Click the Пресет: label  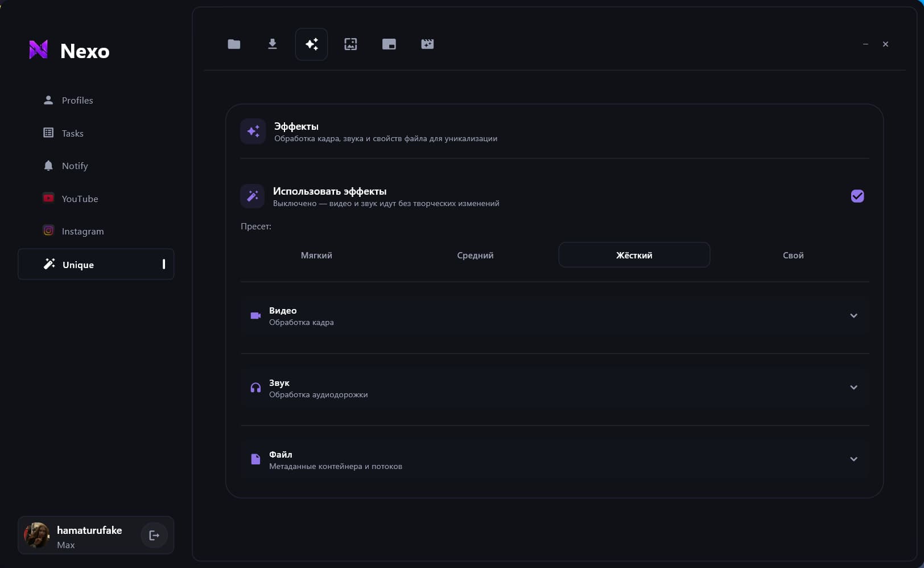tap(256, 227)
